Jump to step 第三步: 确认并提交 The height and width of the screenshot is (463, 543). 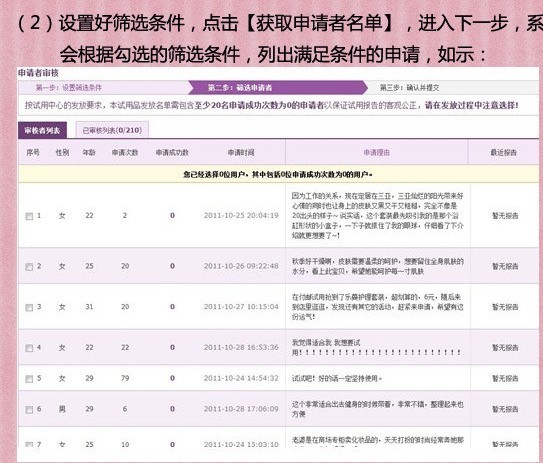click(x=409, y=88)
